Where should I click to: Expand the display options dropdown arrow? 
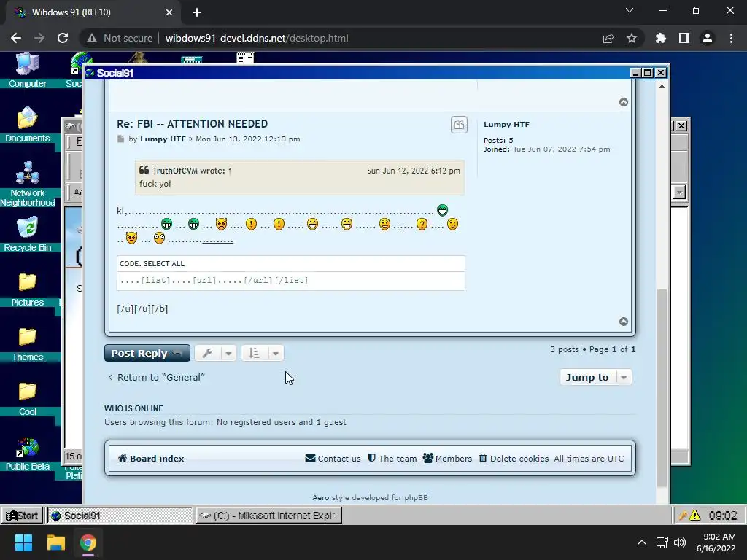(275, 353)
